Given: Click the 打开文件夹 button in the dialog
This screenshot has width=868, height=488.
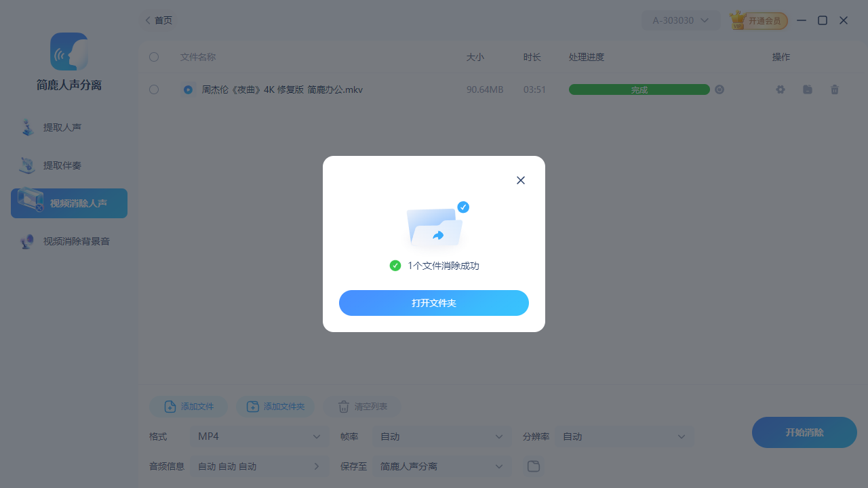Looking at the screenshot, I should pos(434,303).
